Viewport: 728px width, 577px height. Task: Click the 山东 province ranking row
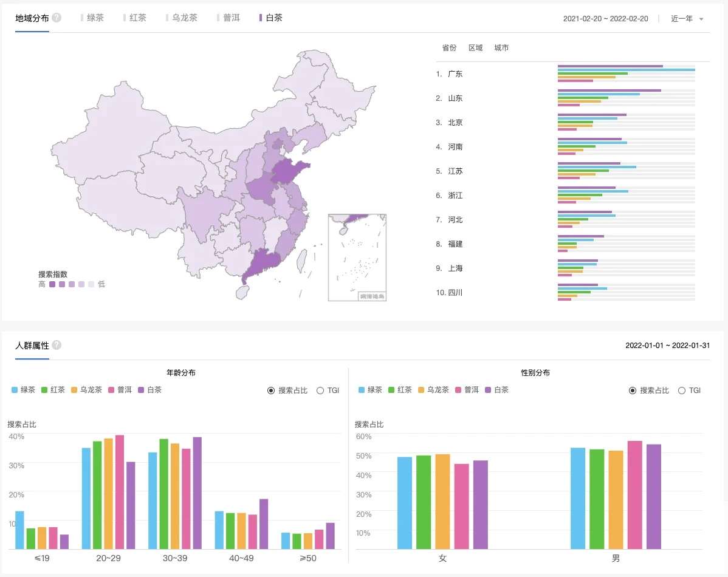tap(566, 98)
